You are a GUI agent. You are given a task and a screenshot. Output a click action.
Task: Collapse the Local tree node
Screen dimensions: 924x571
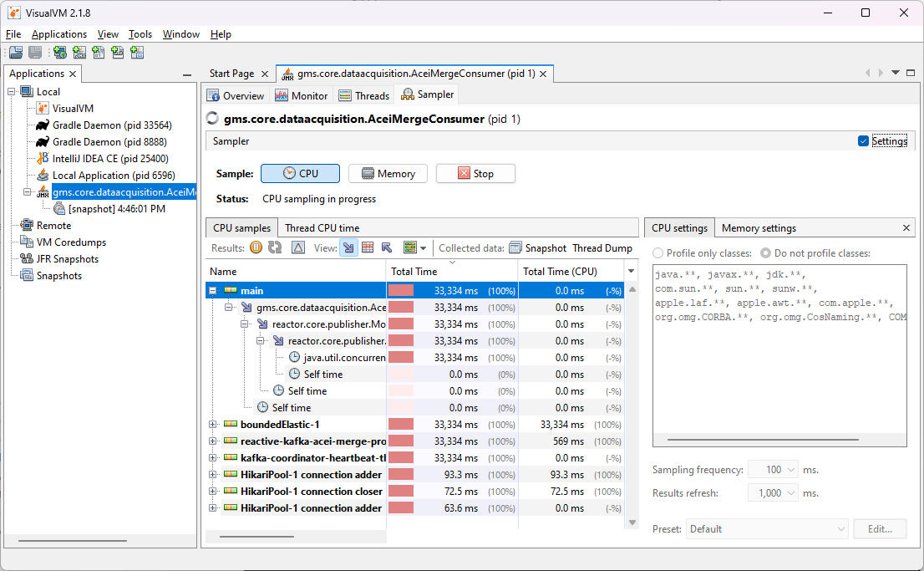click(x=11, y=92)
